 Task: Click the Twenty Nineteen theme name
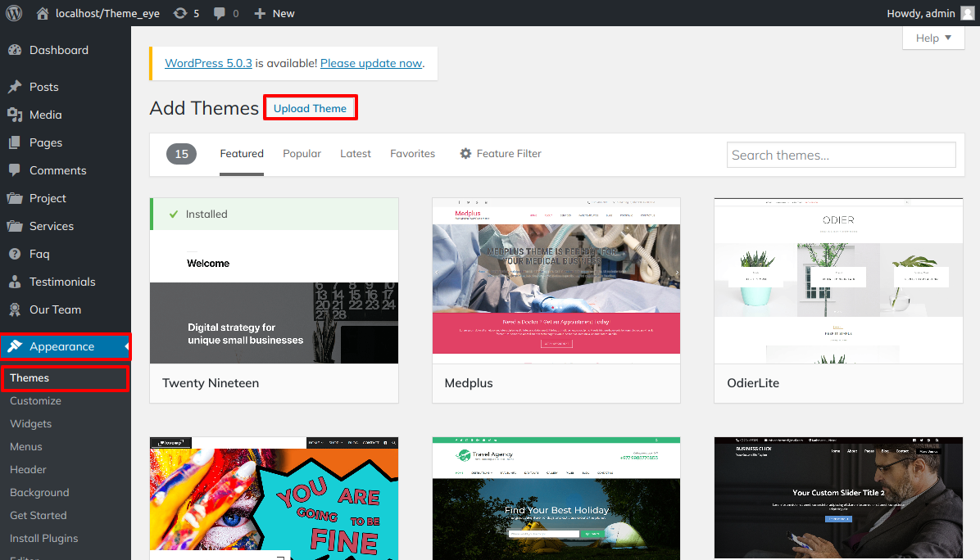211,383
